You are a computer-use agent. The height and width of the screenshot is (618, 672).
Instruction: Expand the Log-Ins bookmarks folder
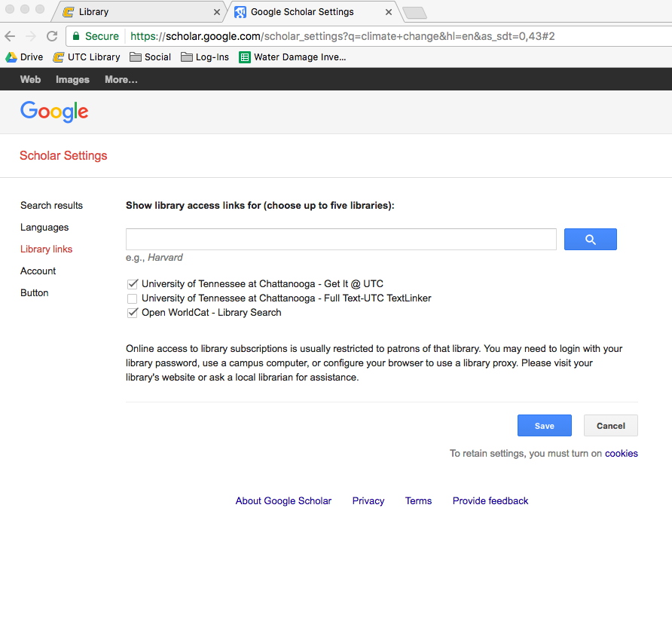coord(205,57)
